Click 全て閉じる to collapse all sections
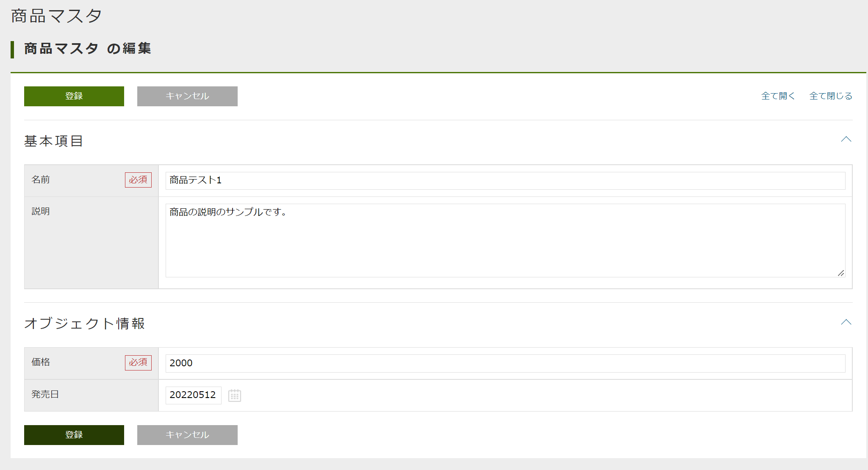Image resolution: width=868 pixels, height=470 pixels. 830,96
